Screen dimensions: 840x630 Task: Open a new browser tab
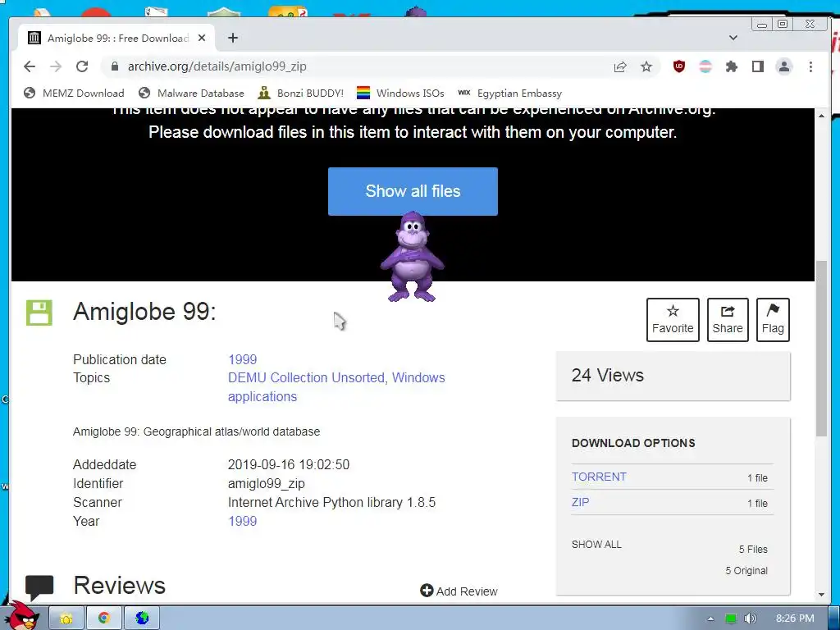click(x=232, y=38)
